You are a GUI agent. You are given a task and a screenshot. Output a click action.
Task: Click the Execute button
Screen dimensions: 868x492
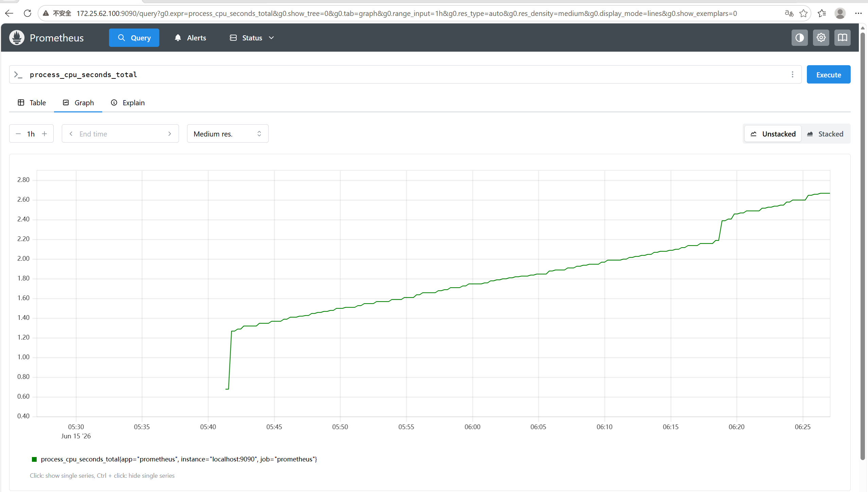tap(829, 75)
